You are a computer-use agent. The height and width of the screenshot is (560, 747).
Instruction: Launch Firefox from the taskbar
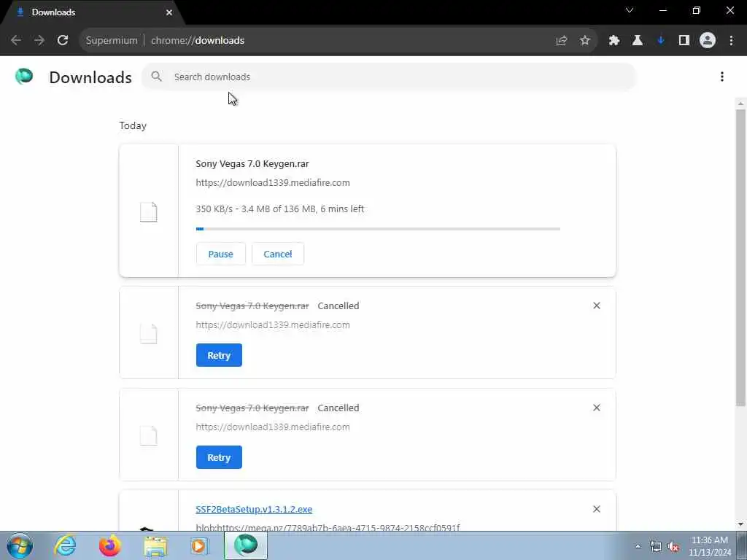109,545
